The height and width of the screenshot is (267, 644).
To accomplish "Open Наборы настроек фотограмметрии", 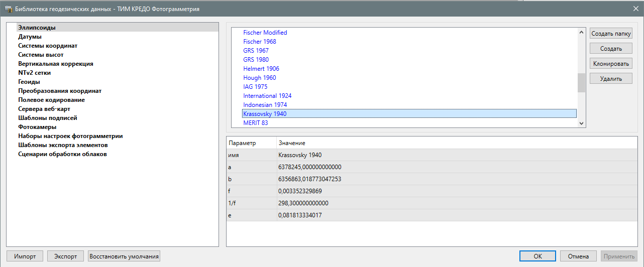I will point(70,136).
